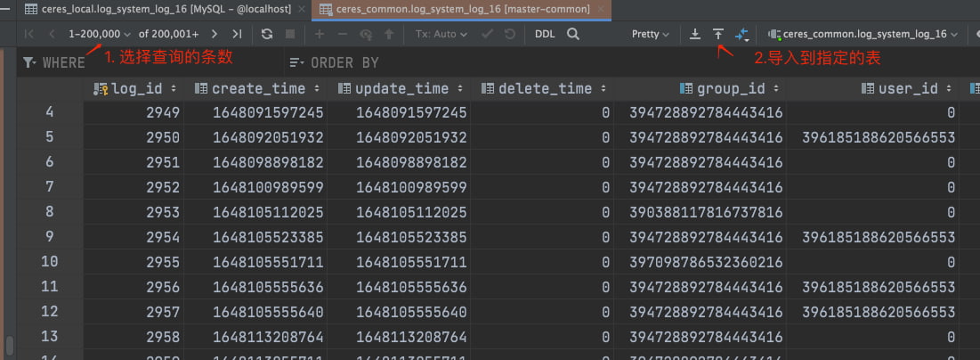Go to the first page of results
The image size is (980, 360).
pos(29,35)
